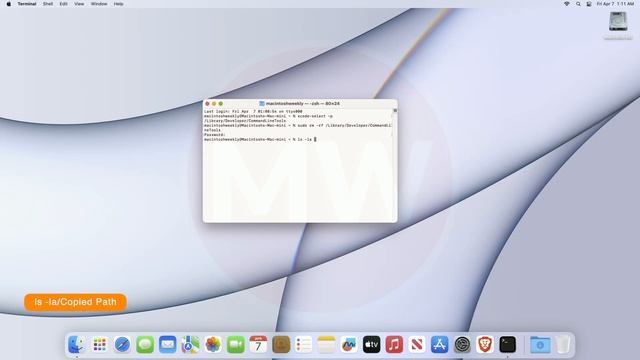Viewport: 640px width, 360px height.
Task: Click the 'sudo rm -rf' command line
Action: coord(298,126)
